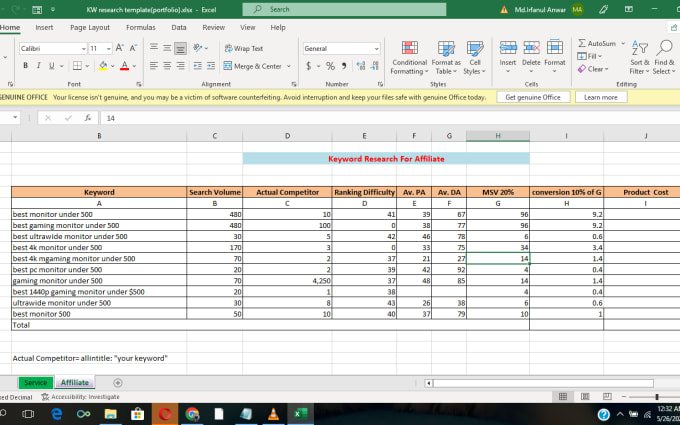Open Font dialog launcher
680x425 pixels.
(139, 84)
